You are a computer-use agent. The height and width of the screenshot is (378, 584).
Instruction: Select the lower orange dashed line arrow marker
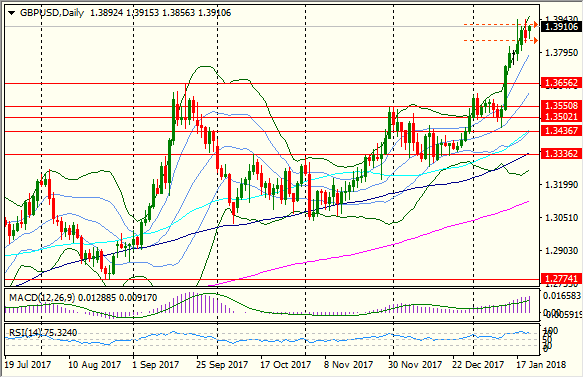tap(535, 41)
